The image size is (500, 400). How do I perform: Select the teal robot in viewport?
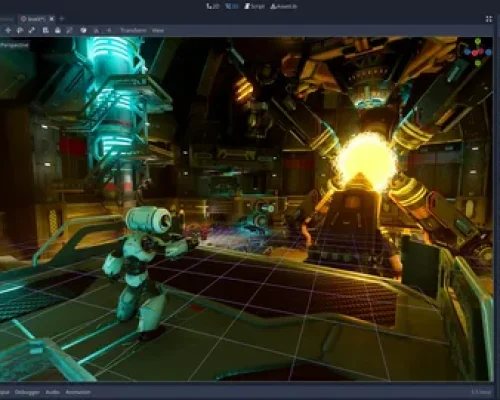[142, 268]
